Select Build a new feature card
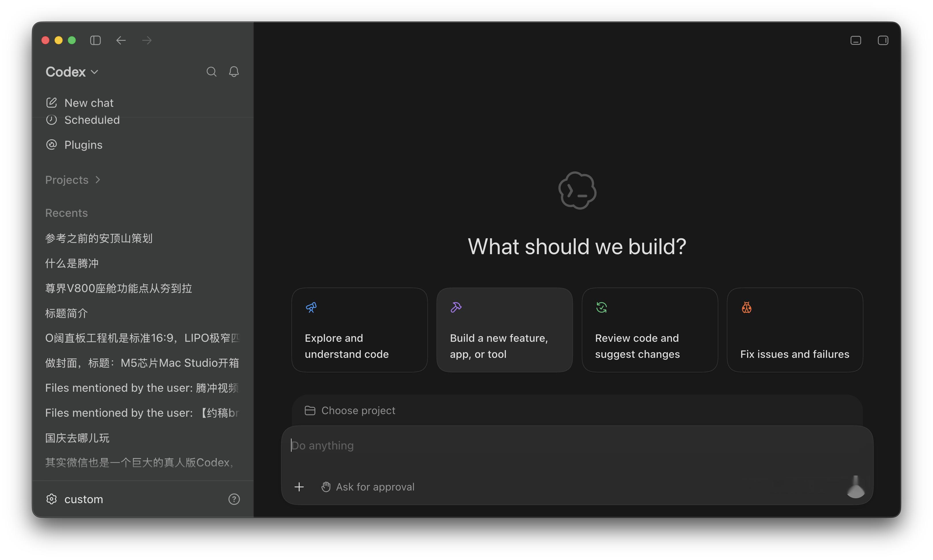 [504, 330]
